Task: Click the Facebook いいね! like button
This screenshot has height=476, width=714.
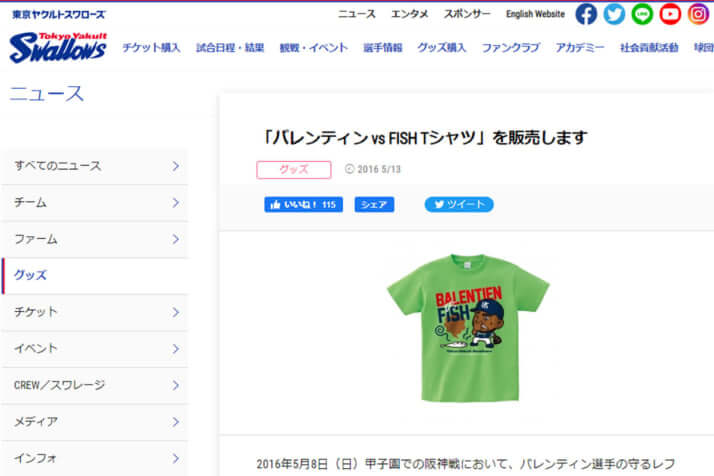Action: click(x=303, y=205)
